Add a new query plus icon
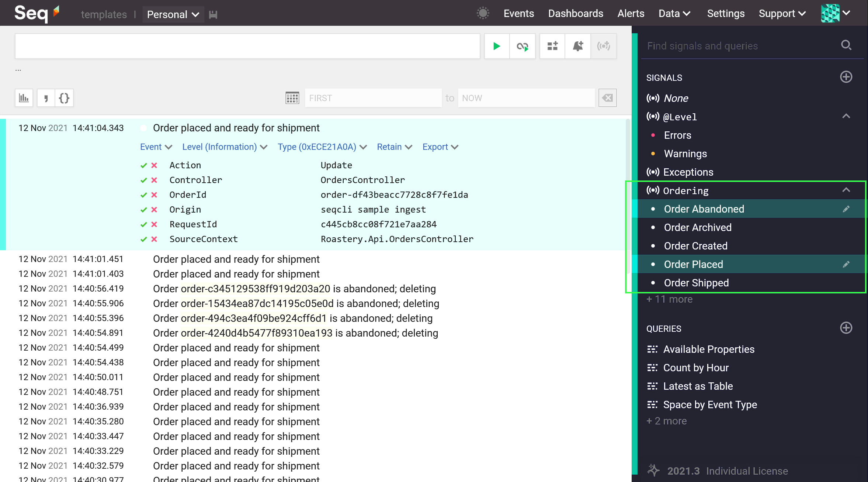The width and height of the screenshot is (868, 482). coord(846,328)
